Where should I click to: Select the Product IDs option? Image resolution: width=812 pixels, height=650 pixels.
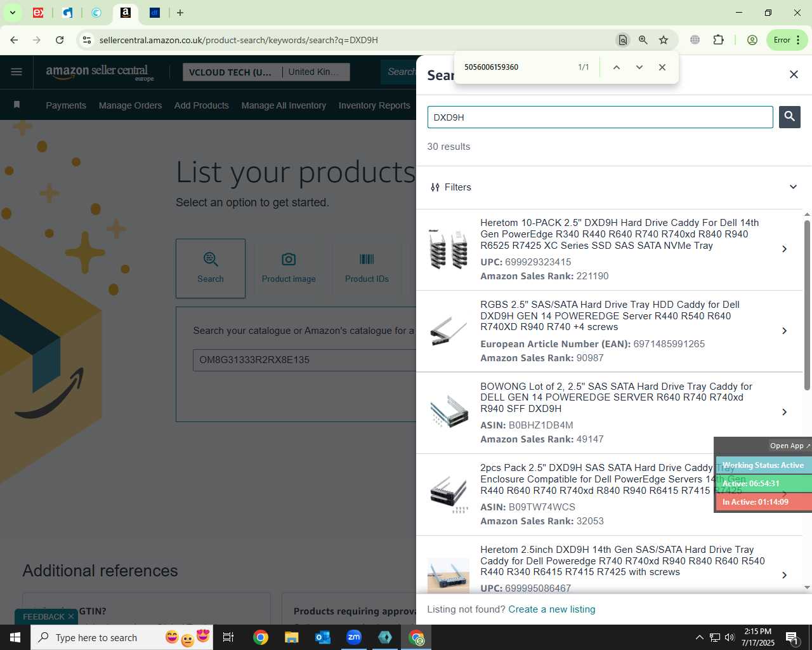click(367, 269)
